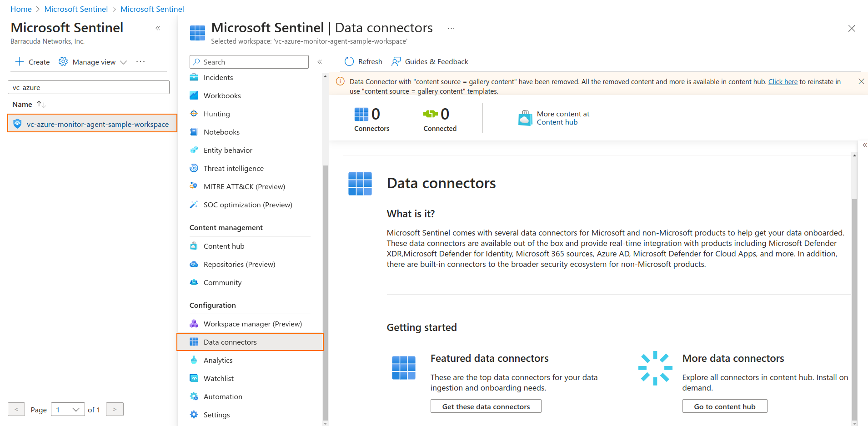Click first Microsoft Sentinel breadcrumb link

tap(76, 9)
